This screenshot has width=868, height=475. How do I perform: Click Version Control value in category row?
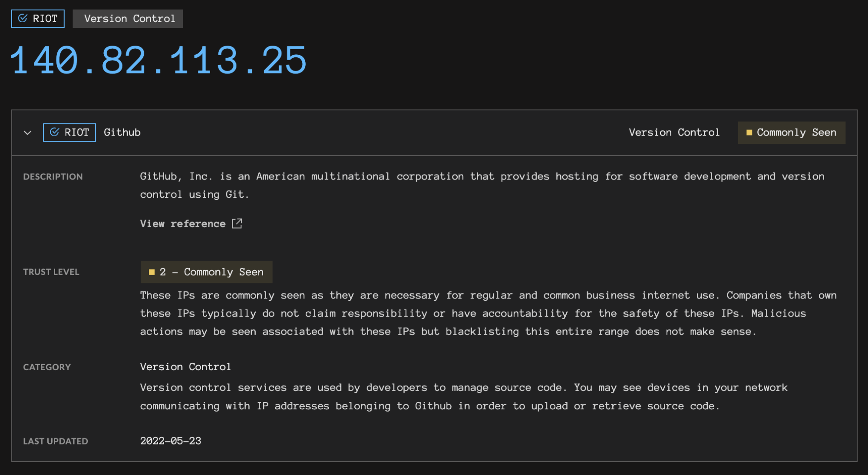pos(185,367)
